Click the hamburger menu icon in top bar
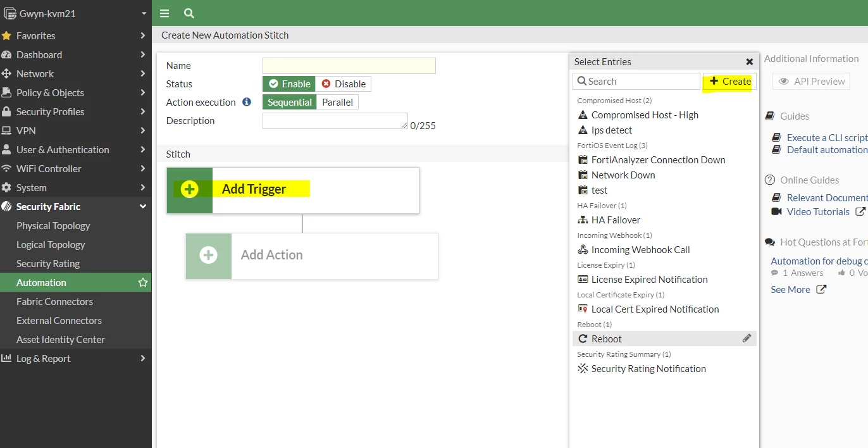868x448 pixels. tap(164, 13)
